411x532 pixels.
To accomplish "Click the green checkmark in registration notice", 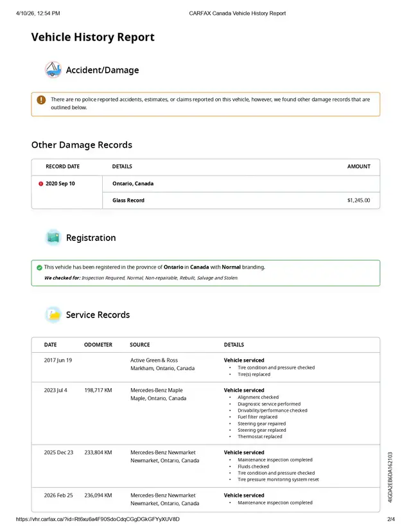I will pyautogui.click(x=39, y=267).
